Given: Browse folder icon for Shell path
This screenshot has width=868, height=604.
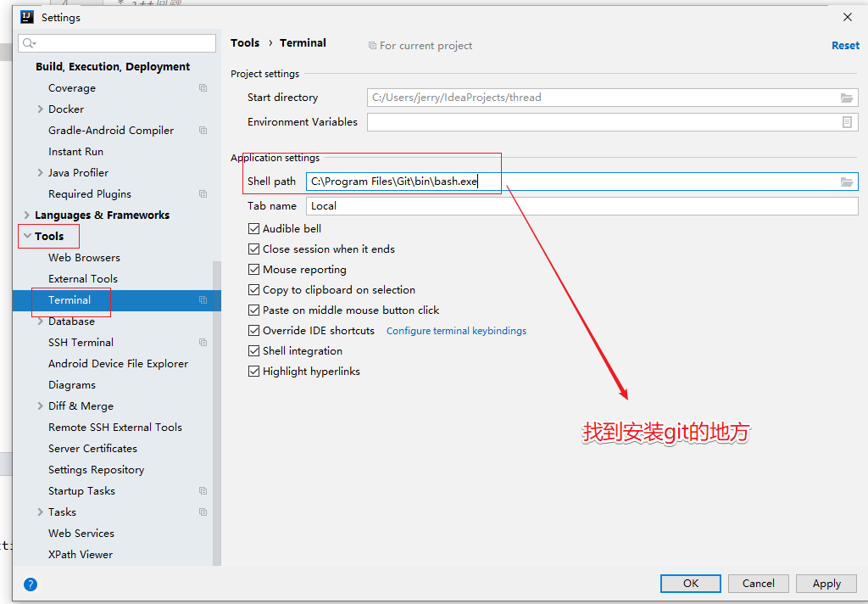Looking at the screenshot, I should coord(847,182).
